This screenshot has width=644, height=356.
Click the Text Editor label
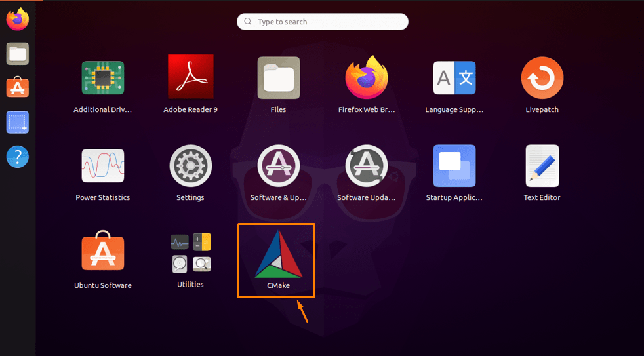point(542,197)
